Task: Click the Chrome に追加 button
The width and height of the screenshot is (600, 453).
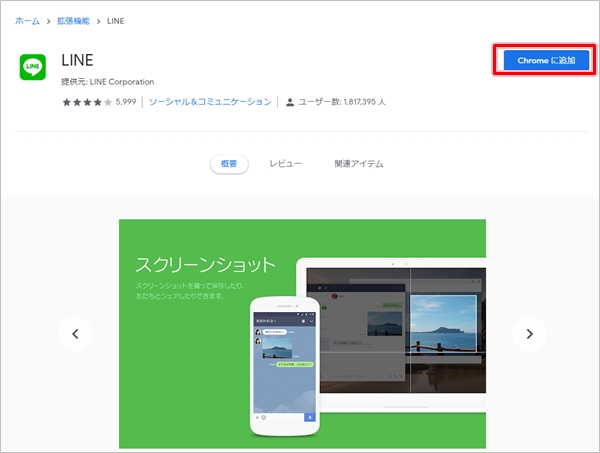Action: [546, 60]
